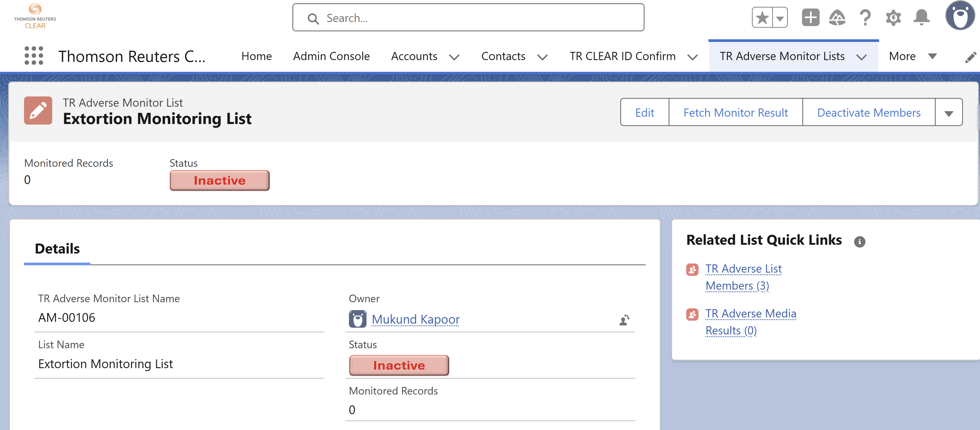Open the Contacts tab
This screenshot has width=980, height=430.
click(x=503, y=56)
